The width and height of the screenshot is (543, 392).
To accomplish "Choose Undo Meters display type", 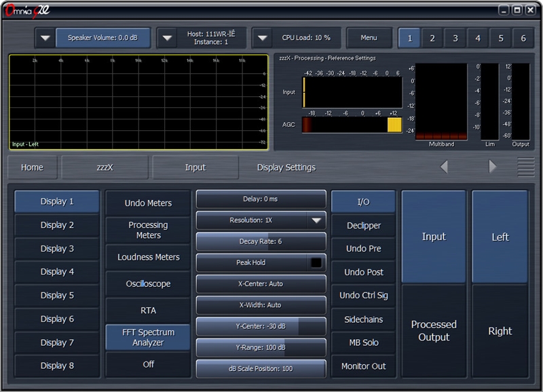I will pyautogui.click(x=148, y=203).
